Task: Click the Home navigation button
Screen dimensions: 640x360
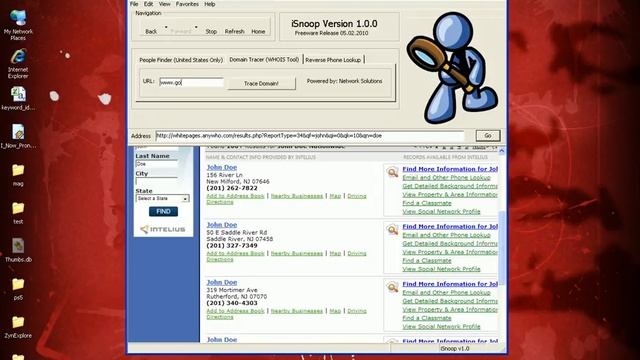Action: [x=258, y=31]
